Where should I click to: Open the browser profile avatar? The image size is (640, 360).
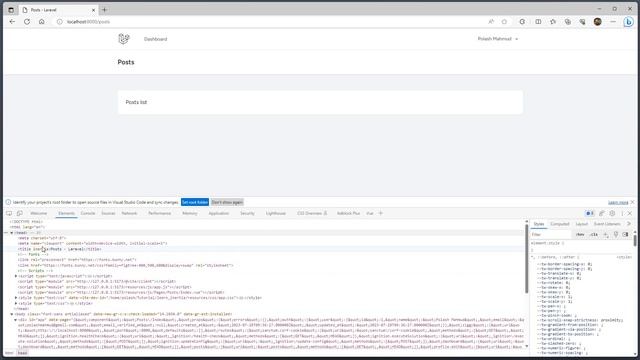[598, 22]
